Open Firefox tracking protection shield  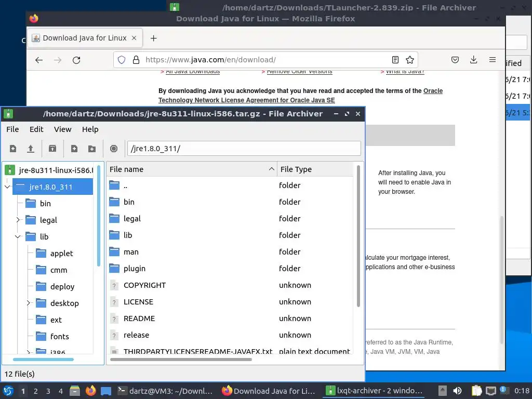[122, 60]
